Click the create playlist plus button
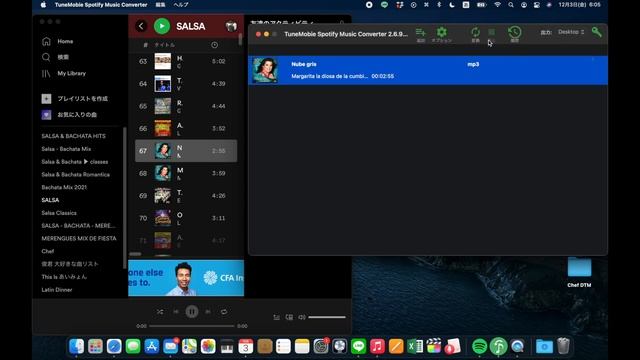 (x=47, y=99)
